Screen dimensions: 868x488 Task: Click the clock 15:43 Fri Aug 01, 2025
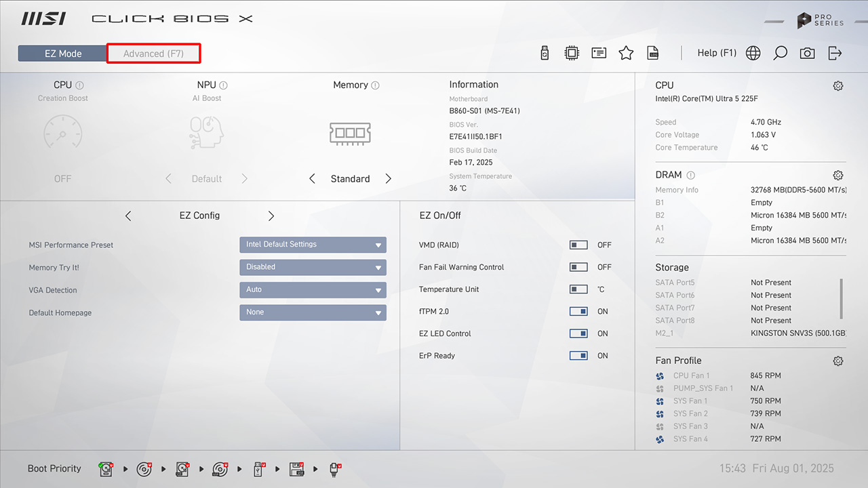pyautogui.click(x=776, y=468)
